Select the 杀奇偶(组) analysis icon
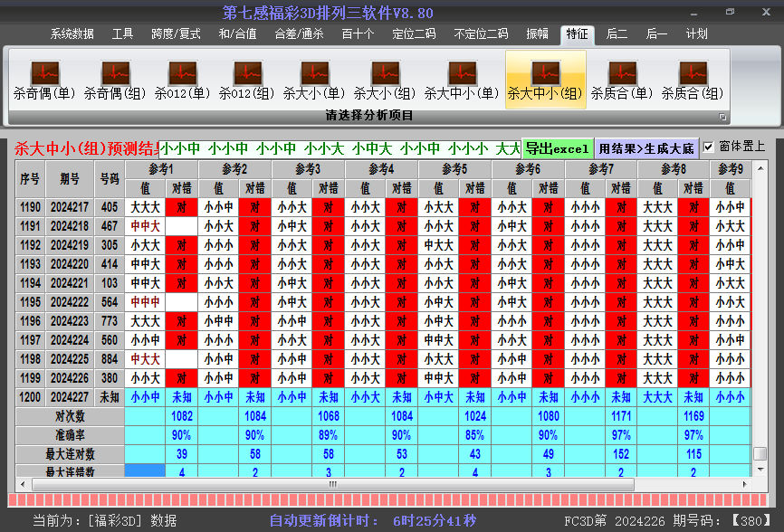 tap(115, 78)
